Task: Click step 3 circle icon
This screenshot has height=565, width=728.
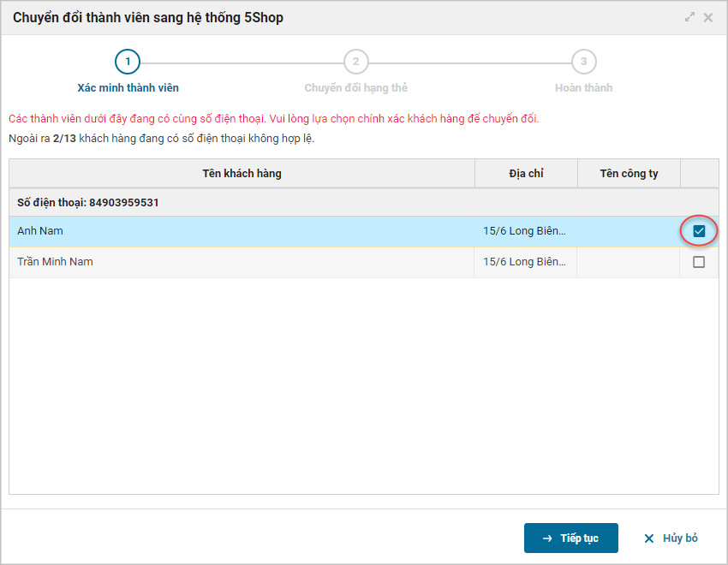Action: click(x=583, y=62)
